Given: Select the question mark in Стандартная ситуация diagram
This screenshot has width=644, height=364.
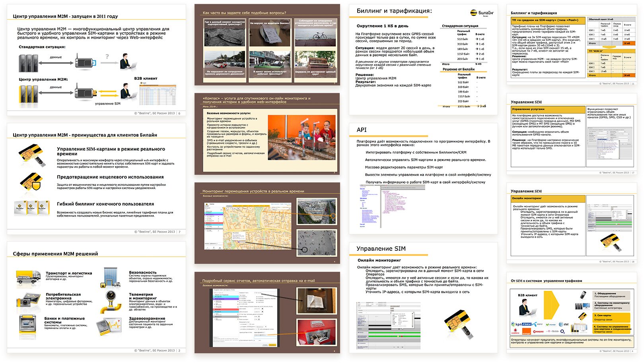Looking at the screenshot, I should click(107, 57).
